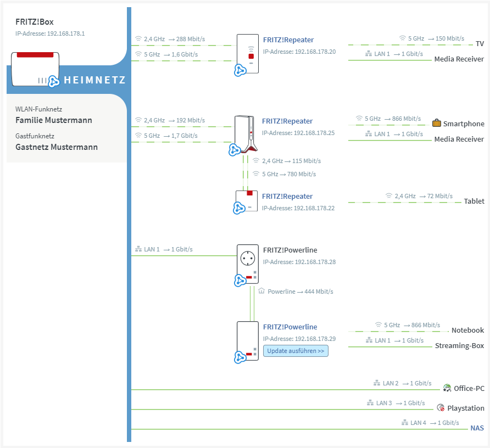
Task: Click the Wi-Fi icon beside 5 GHz 1,7 Gbit/s
Action: (x=138, y=135)
